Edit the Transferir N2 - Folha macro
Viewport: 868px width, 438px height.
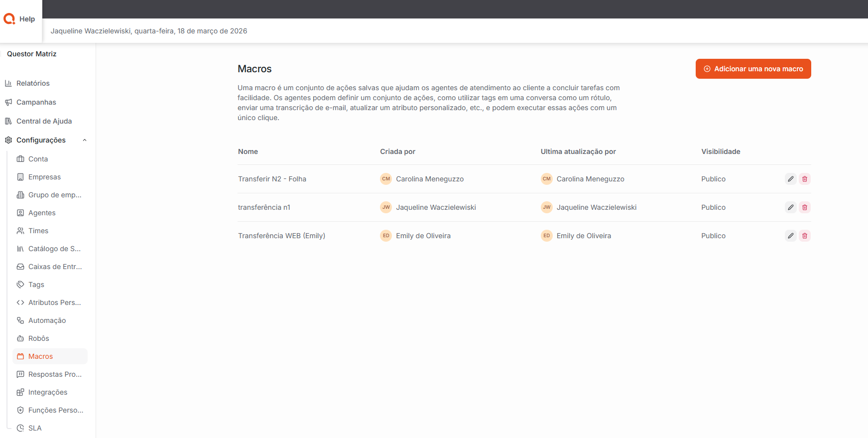point(790,179)
